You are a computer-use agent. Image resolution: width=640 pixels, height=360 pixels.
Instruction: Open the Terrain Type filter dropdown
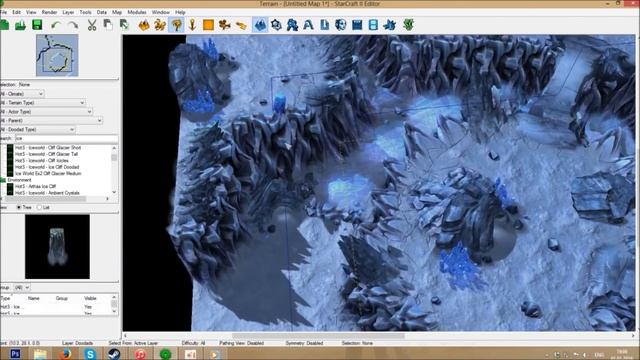point(43,103)
